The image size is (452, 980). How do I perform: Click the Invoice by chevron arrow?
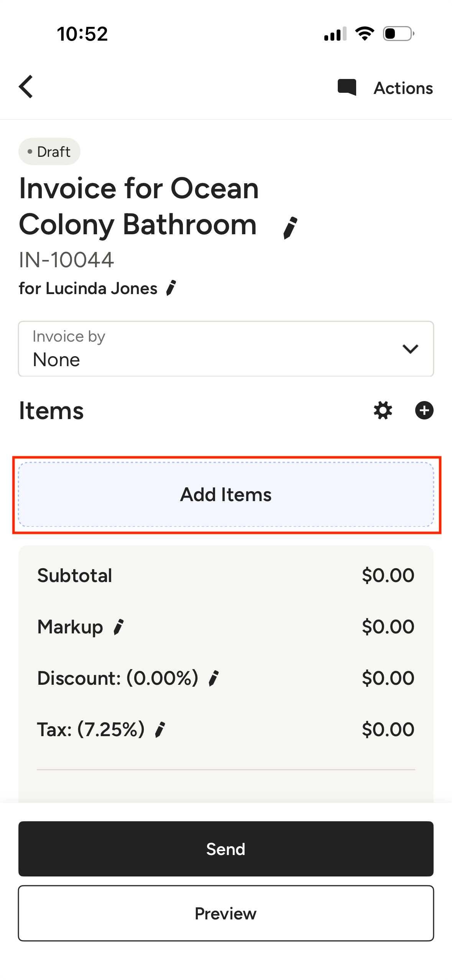(x=410, y=349)
